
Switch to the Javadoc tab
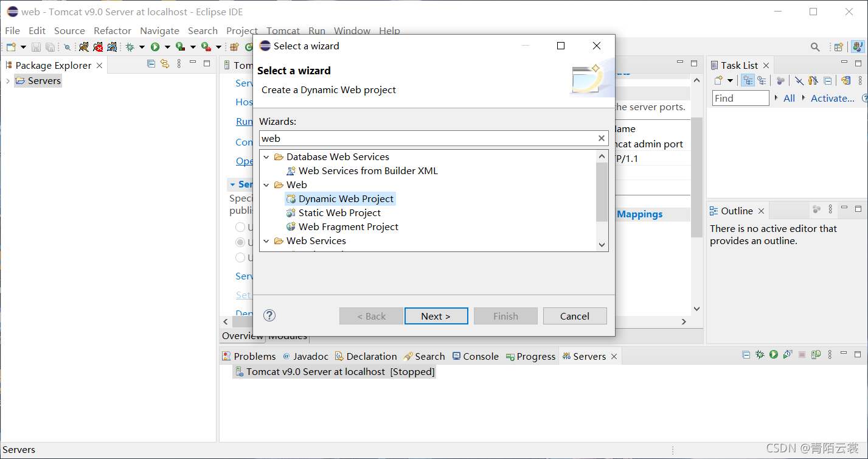(305, 356)
